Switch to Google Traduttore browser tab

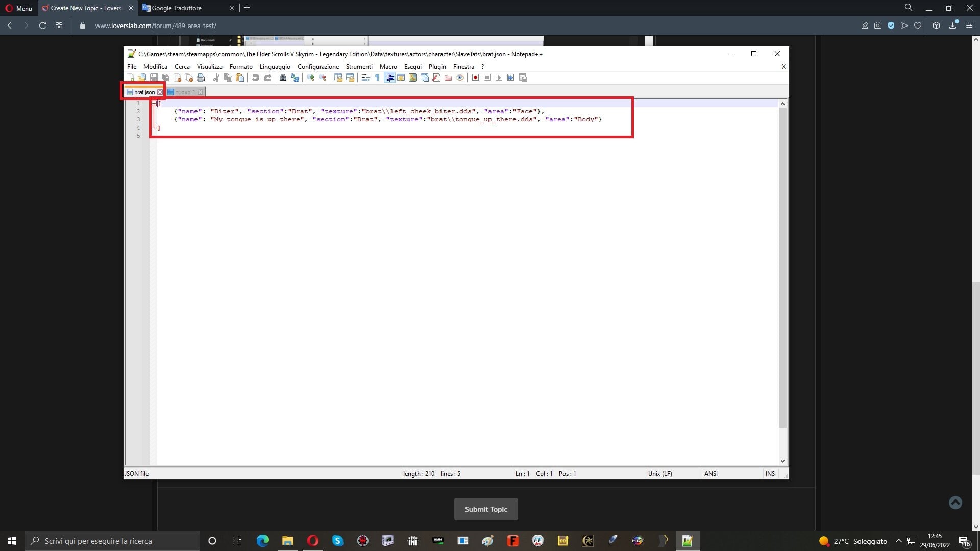click(189, 8)
